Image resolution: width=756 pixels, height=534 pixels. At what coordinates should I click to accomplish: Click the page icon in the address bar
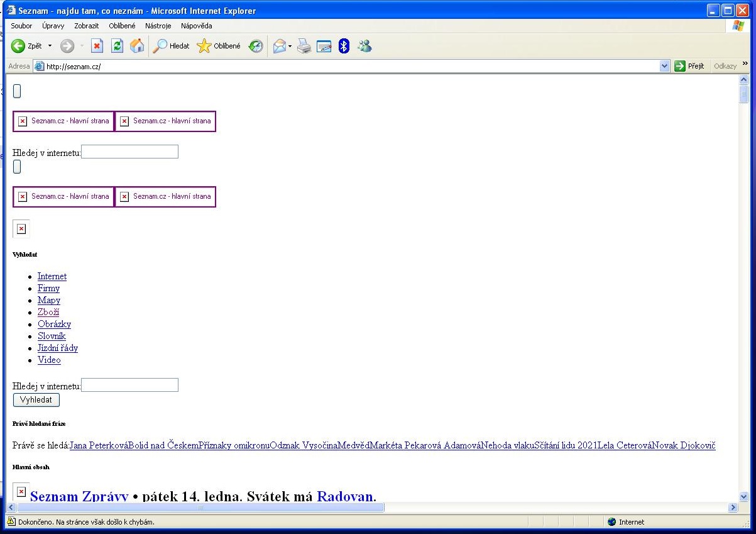39,66
